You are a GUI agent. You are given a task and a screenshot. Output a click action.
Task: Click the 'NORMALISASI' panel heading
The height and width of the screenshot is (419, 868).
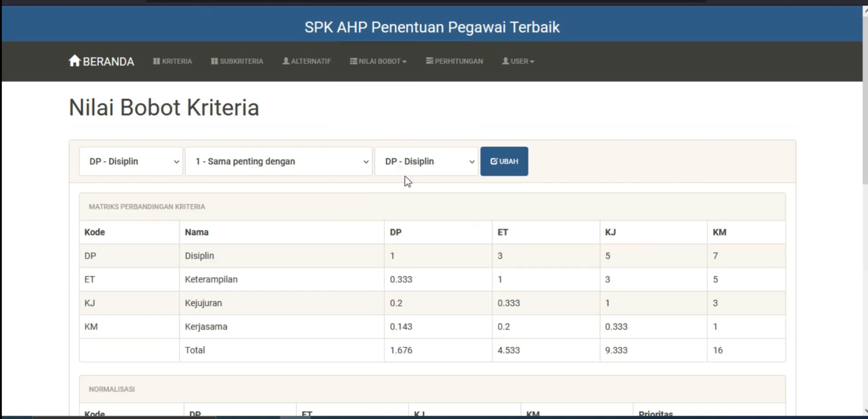click(112, 389)
